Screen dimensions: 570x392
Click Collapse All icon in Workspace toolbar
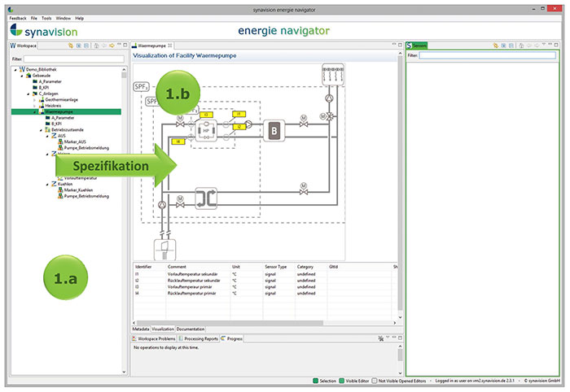click(86, 46)
